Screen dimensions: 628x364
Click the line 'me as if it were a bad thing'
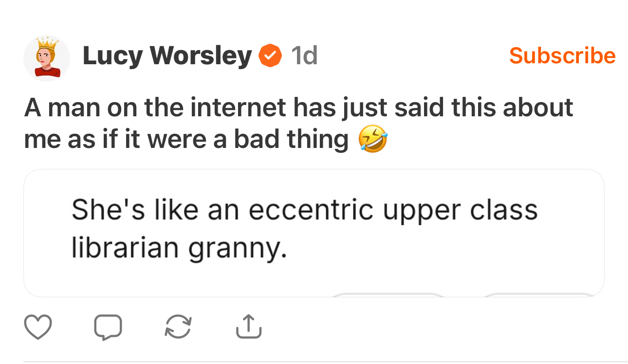point(186,140)
